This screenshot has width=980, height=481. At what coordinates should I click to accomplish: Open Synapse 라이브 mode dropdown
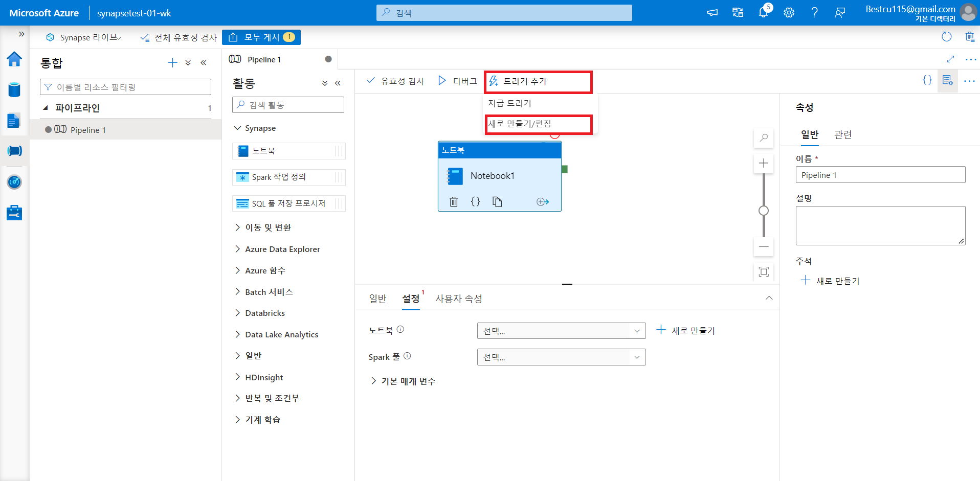84,37
